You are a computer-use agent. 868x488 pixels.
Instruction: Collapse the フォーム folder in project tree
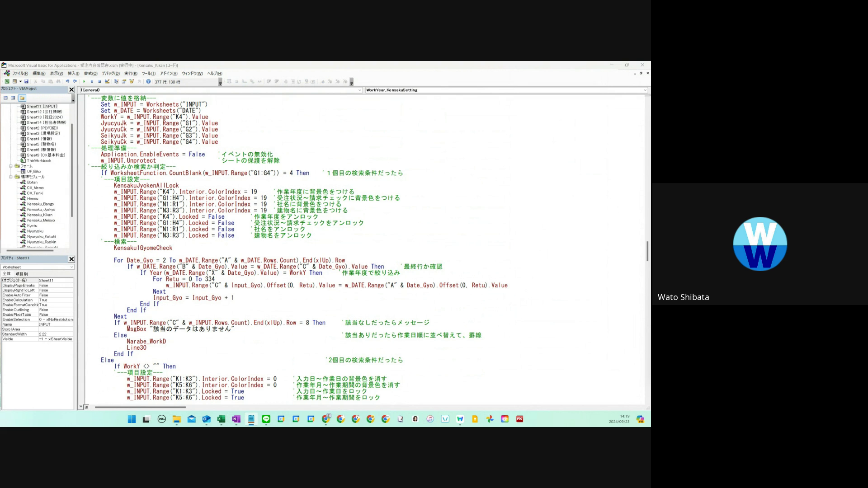(x=11, y=166)
